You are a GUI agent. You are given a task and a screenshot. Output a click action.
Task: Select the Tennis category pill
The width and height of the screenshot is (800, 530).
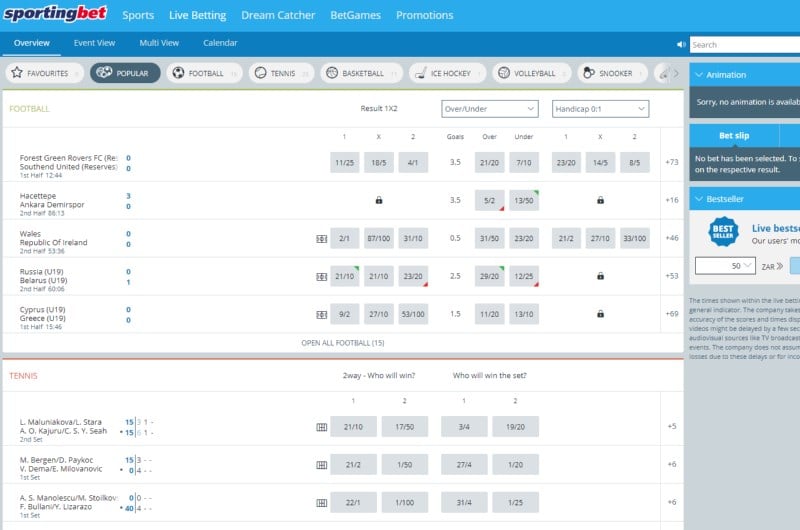(x=282, y=73)
